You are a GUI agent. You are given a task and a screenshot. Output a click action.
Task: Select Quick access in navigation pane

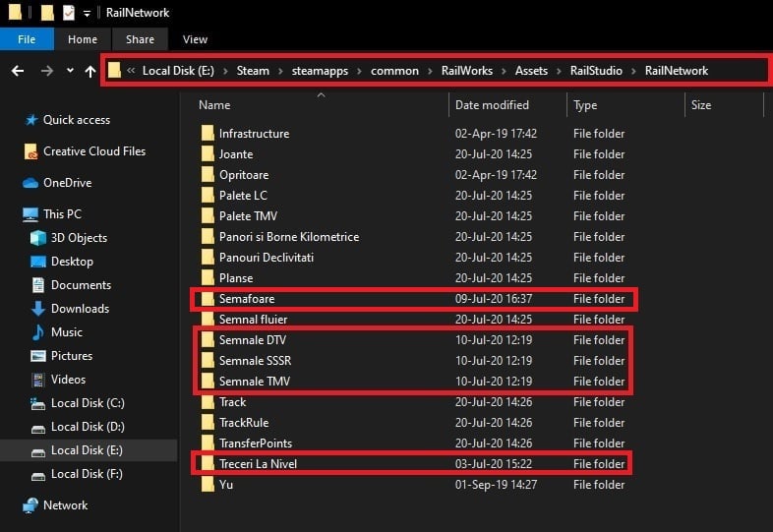tap(76, 120)
